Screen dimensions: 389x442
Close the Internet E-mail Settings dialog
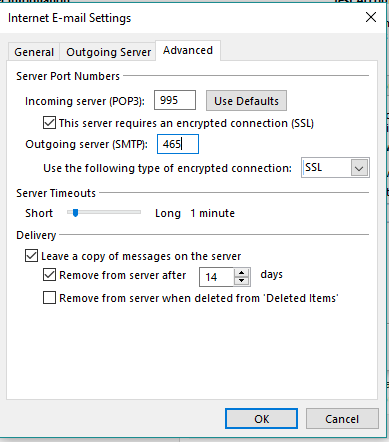pos(371,17)
